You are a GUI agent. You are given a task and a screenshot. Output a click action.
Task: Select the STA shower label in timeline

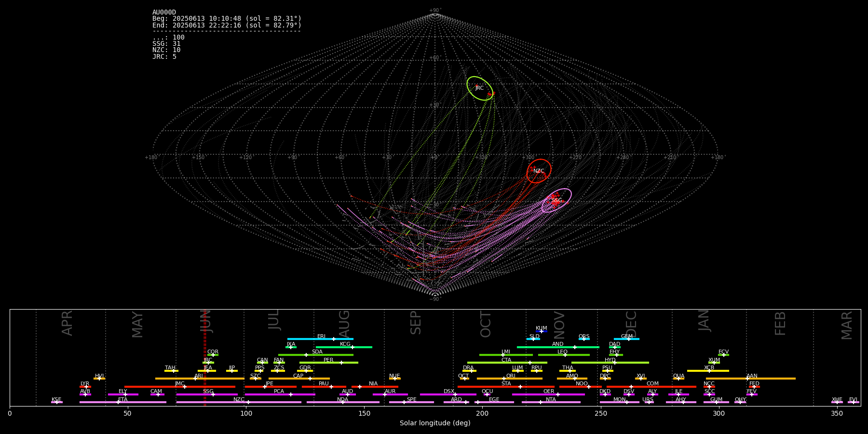[x=506, y=384]
